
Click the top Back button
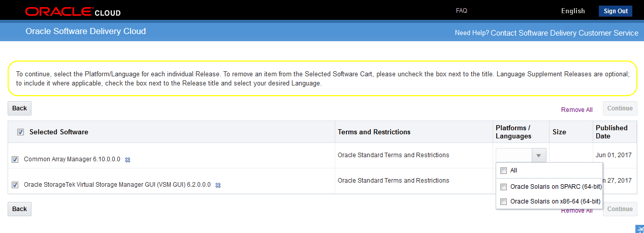19,108
